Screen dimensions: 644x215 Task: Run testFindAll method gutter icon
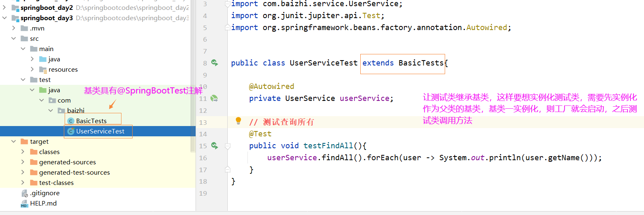214,145
